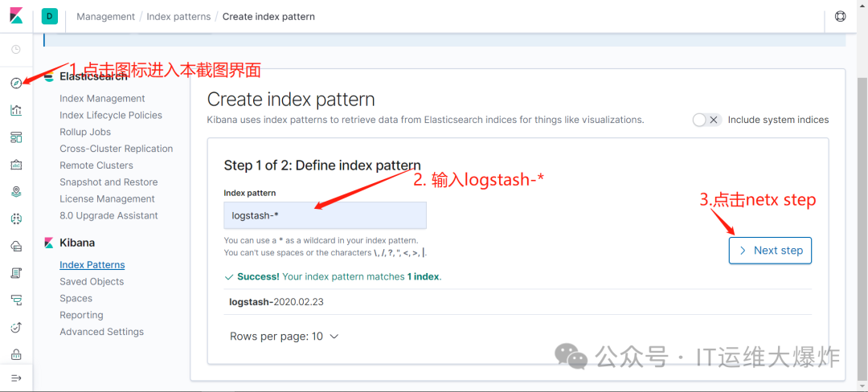Toggle Include system indices switch
Viewport: 868px width, 392px height.
tap(707, 120)
